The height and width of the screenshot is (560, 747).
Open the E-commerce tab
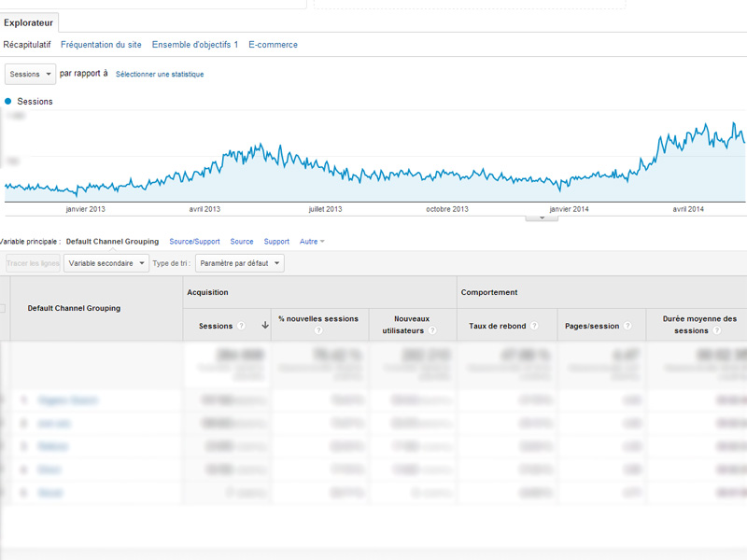pyautogui.click(x=273, y=45)
